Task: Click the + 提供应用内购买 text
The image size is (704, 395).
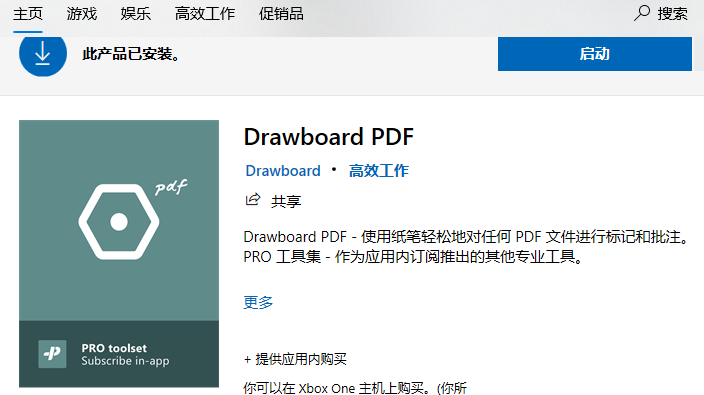Action: pos(295,359)
